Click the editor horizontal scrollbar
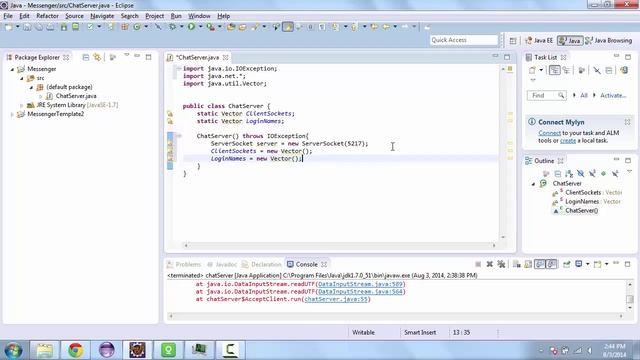The width and height of the screenshot is (640, 360). tap(340, 245)
